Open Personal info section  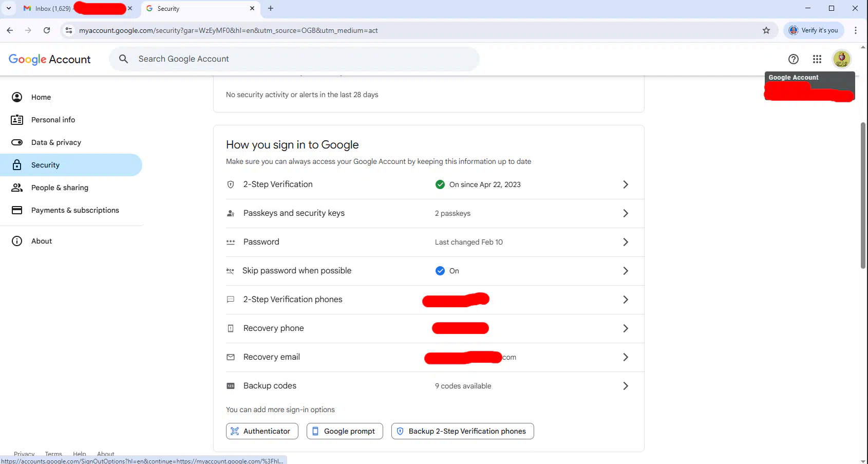(x=71, y=120)
